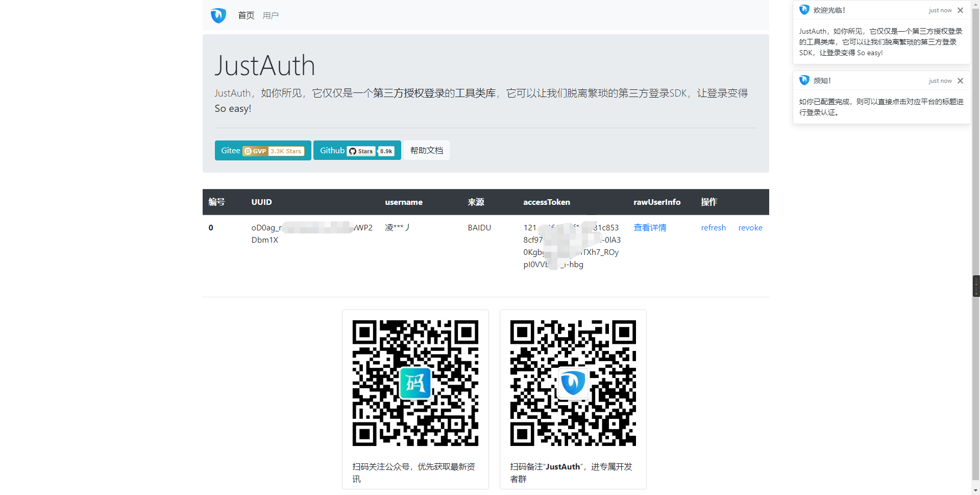This screenshot has width=980, height=495.
Task: Click the dark side handle widget
Action: (976, 286)
